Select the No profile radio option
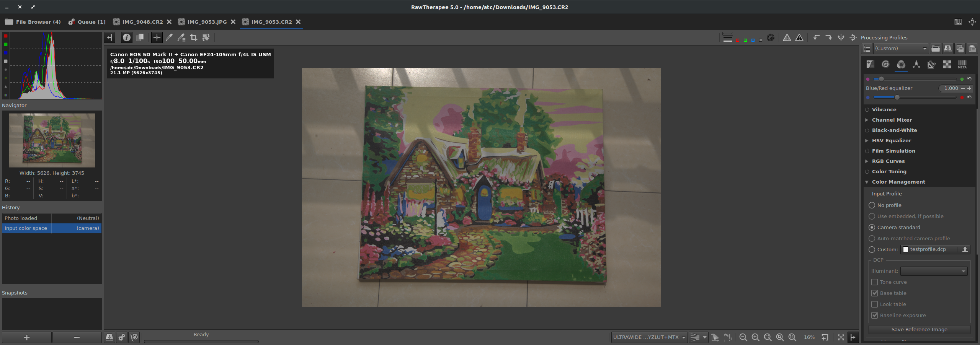 coord(872,205)
